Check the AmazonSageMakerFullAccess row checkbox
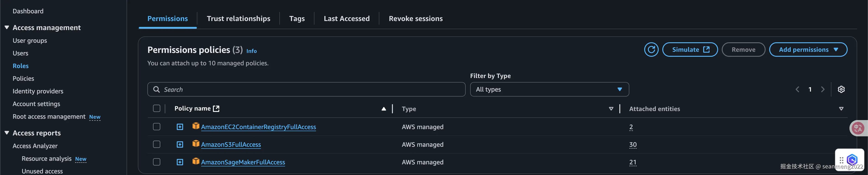The width and height of the screenshot is (868, 175). point(156,162)
